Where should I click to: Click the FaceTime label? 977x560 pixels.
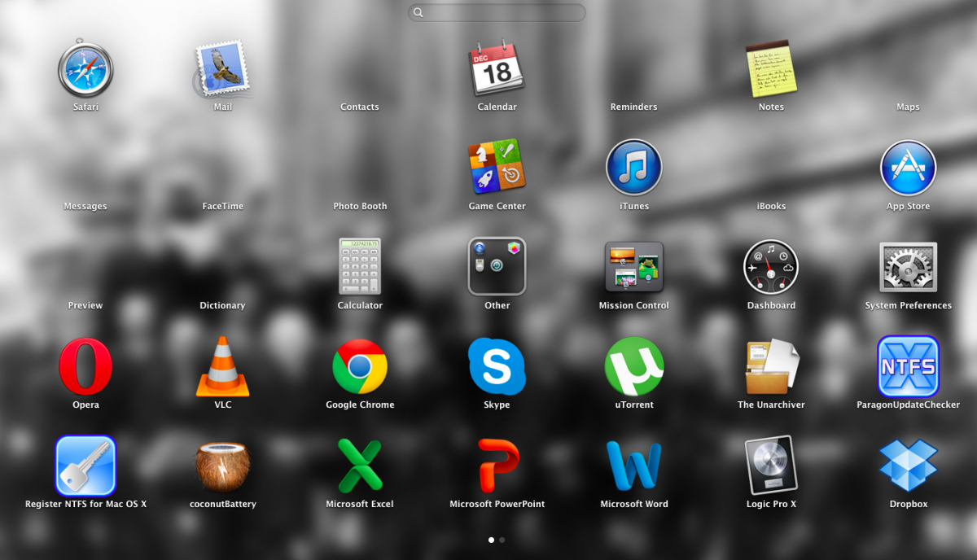tap(222, 206)
